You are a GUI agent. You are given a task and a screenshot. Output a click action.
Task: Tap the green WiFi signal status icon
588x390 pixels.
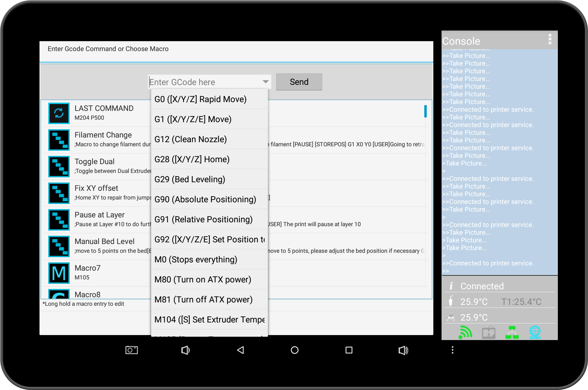coord(465,332)
